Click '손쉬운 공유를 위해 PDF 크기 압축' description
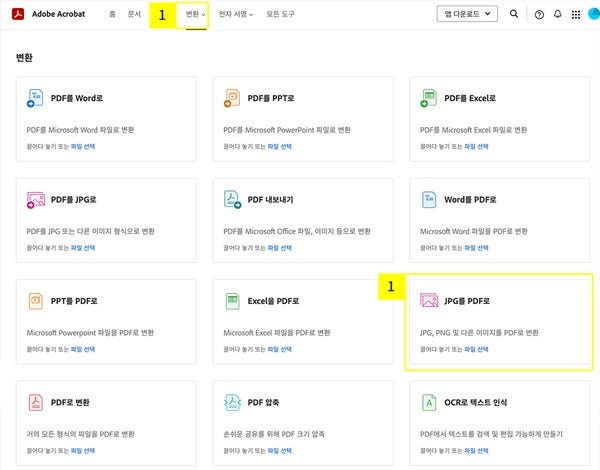The height and width of the screenshot is (470, 600). pos(274,434)
